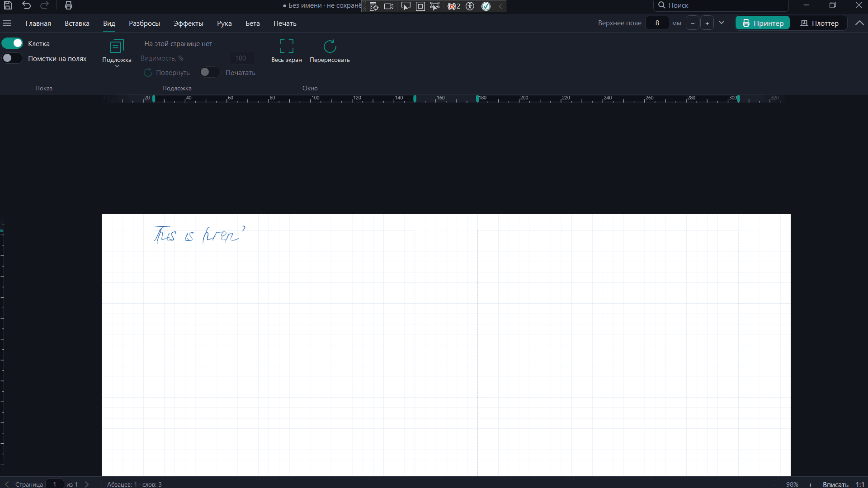
Task: Enable Пометки на полях switch
Action: (12, 58)
